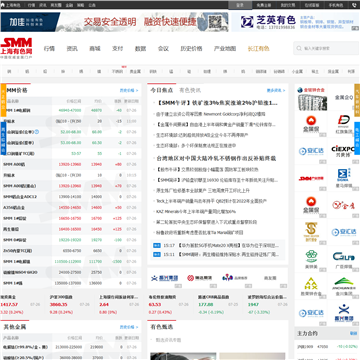The image size is (360, 360).
Task: Open headline 台湾地区对中国大陆冷轧不锈钢作出反补贴终裁
Action: point(216,158)
